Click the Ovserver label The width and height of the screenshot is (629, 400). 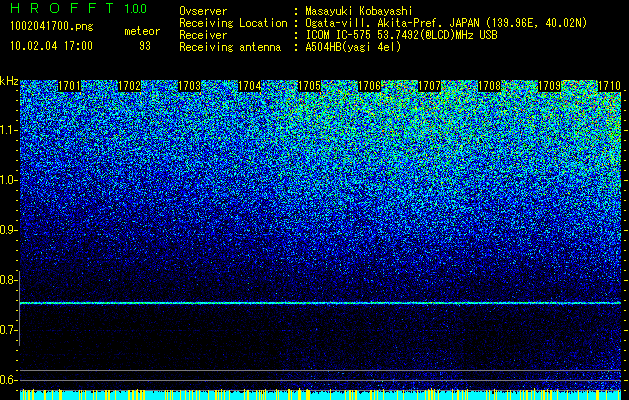pos(203,11)
